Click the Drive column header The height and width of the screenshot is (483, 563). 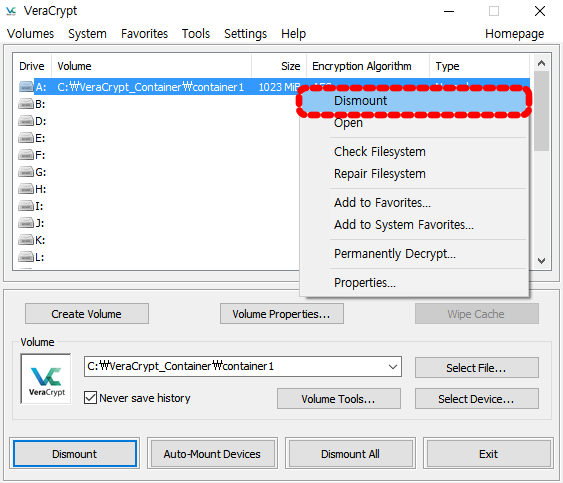tap(32, 66)
